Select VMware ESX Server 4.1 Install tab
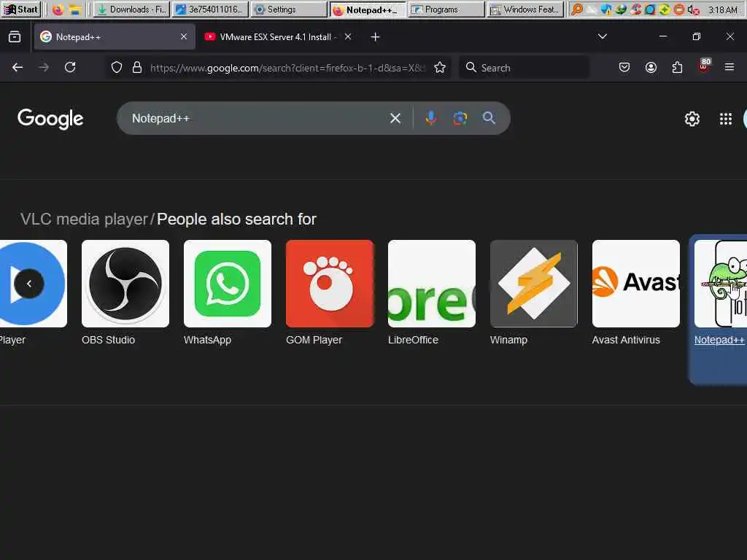 coord(278,36)
